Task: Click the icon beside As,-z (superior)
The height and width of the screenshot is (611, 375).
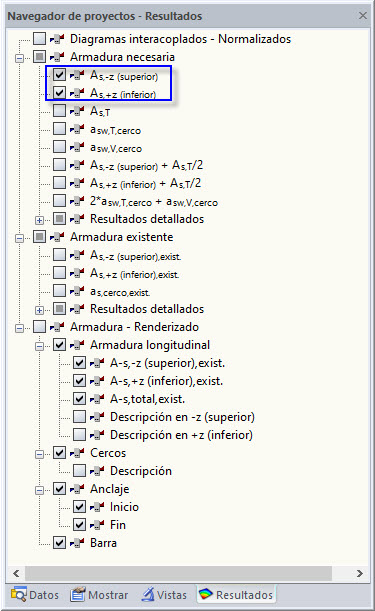Action: 77,75
